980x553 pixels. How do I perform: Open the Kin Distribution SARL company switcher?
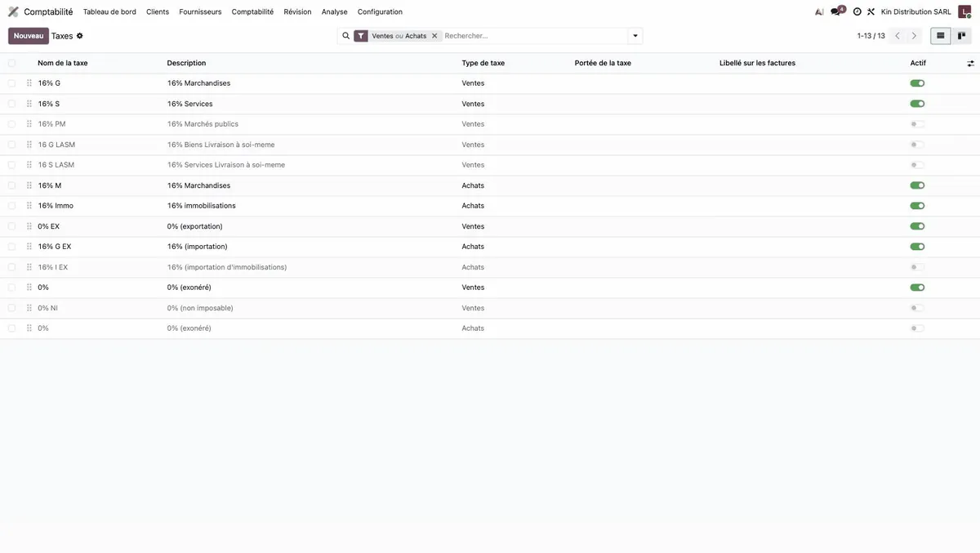(x=915, y=11)
